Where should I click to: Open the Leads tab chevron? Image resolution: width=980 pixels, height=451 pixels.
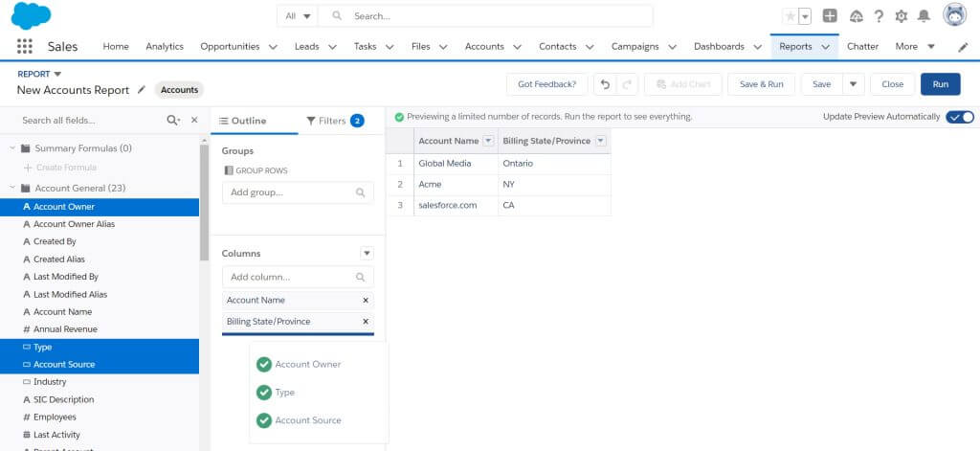point(332,47)
